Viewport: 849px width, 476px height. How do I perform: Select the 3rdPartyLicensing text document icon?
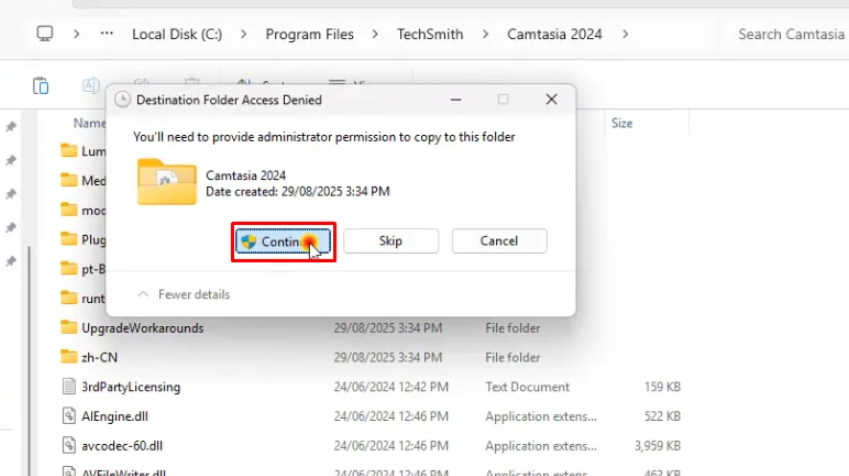pos(68,387)
